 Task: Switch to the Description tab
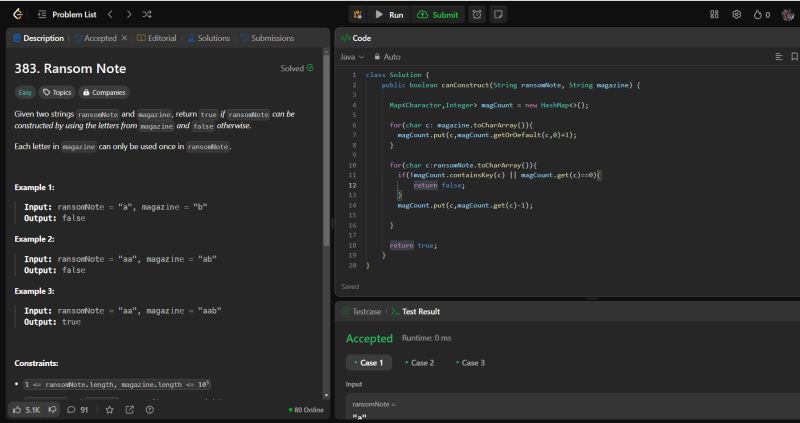pos(39,38)
